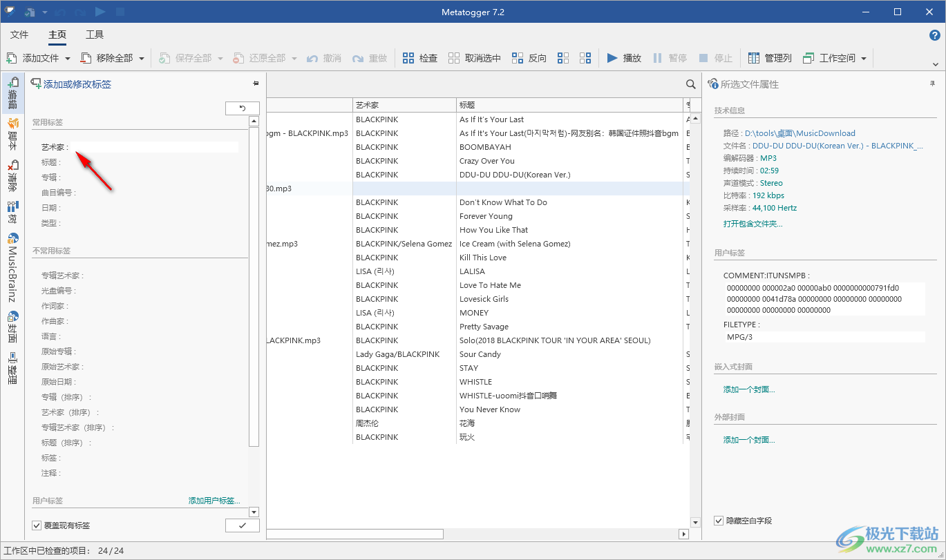
Task: Switch to the 工具 menu tab
Action: 95,35
